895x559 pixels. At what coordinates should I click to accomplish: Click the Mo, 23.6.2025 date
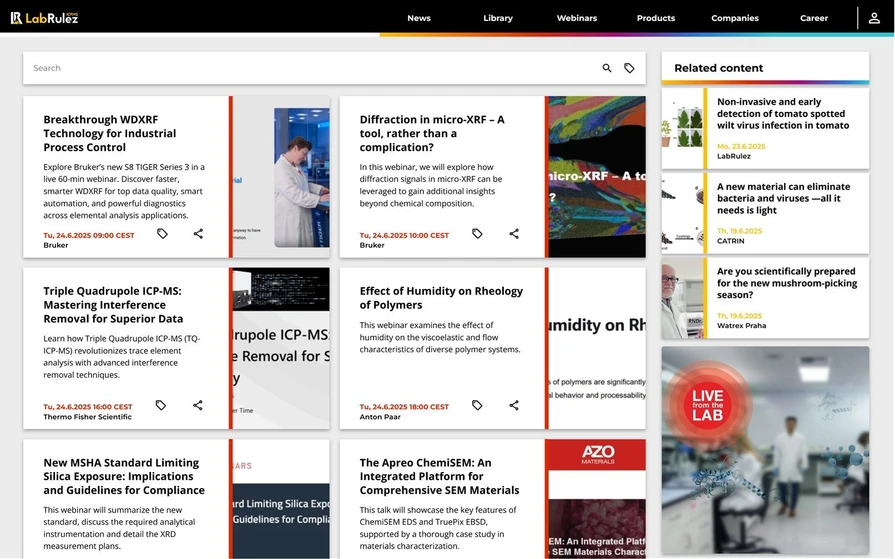point(741,146)
